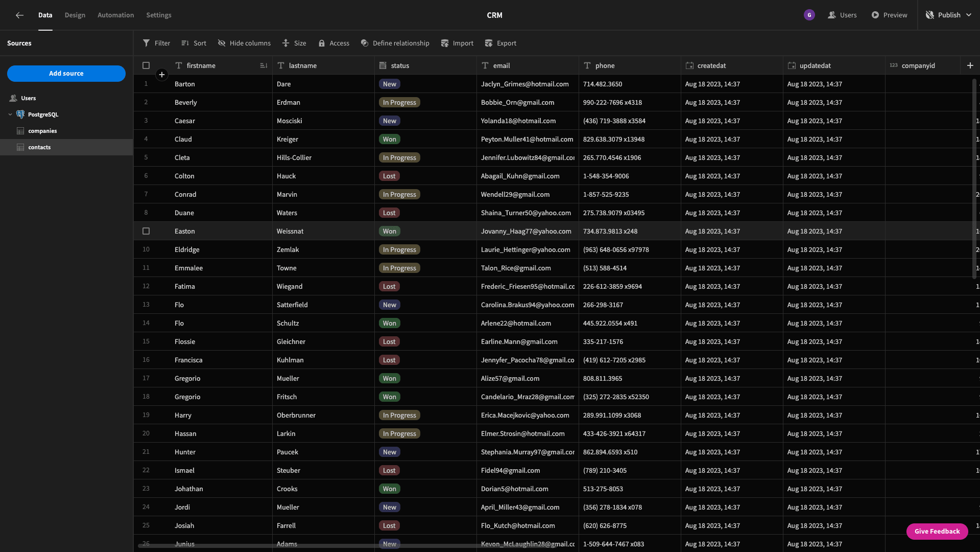This screenshot has width=980, height=552.
Task: Open the phone column header
Action: point(630,65)
